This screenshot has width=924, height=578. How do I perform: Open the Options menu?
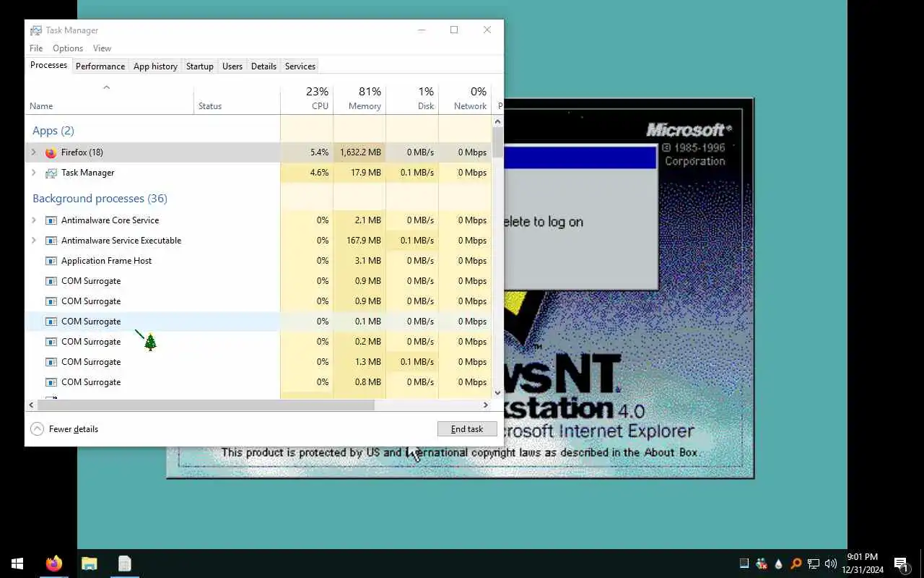click(68, 48)
